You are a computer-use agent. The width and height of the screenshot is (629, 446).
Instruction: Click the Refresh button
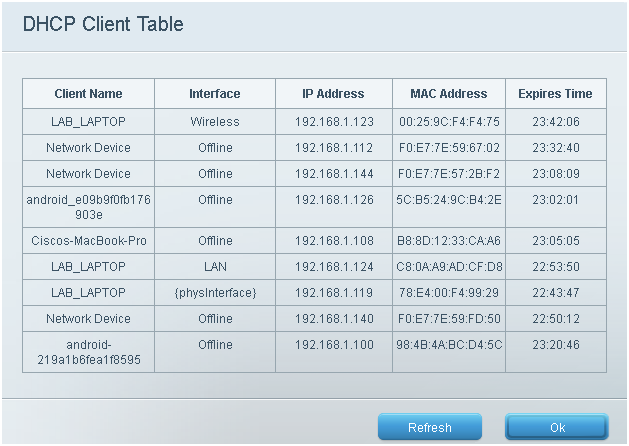click(x=430, y=427)
